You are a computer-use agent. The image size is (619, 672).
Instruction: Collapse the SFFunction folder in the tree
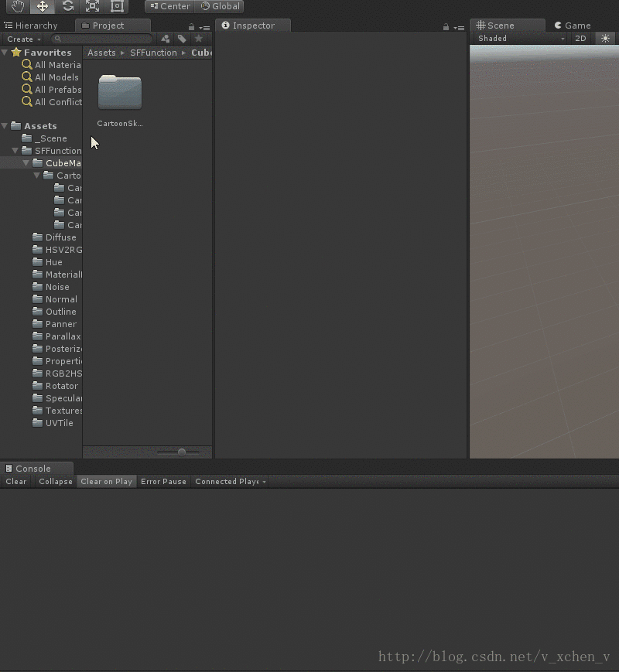[15, 150]
